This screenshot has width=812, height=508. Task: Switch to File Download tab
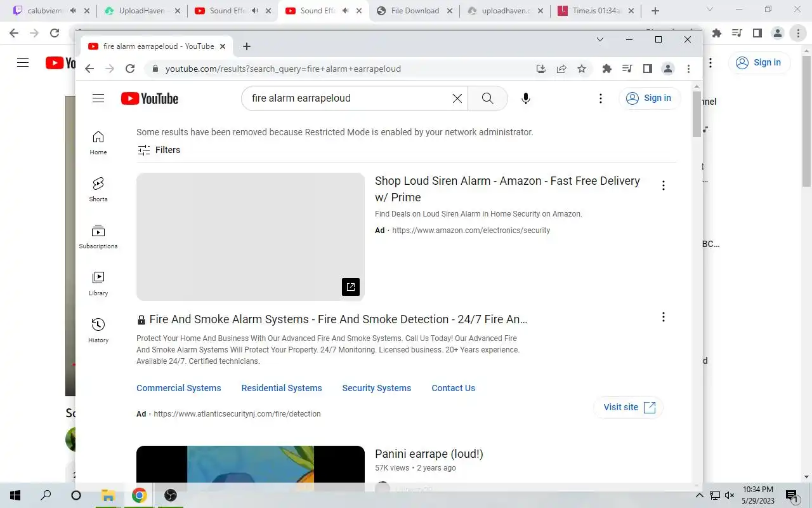coord(414,11)
